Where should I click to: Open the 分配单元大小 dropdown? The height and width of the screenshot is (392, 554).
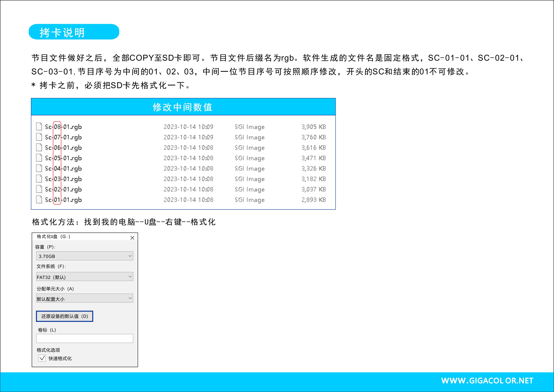[85, 298]
